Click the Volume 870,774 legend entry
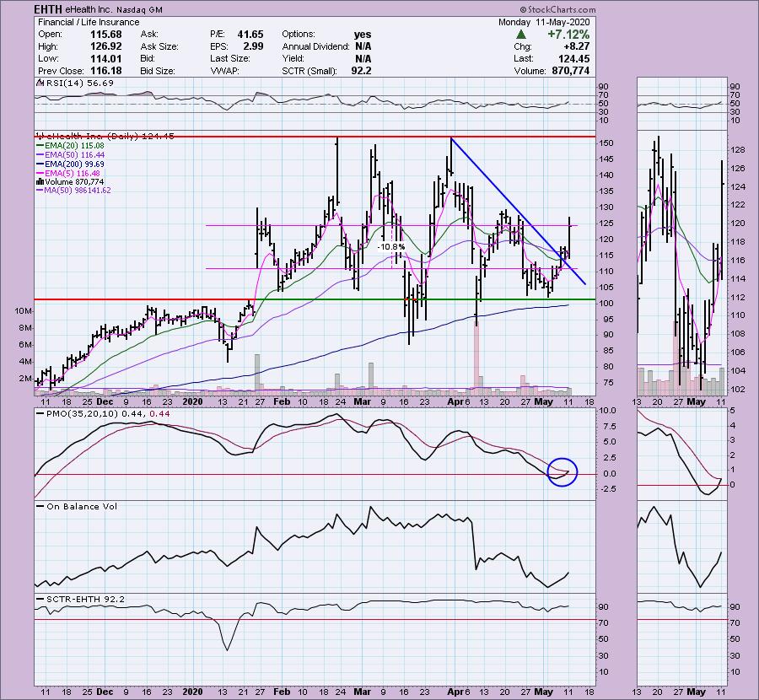This screenshot has height=700, width=759. [70, 181]
